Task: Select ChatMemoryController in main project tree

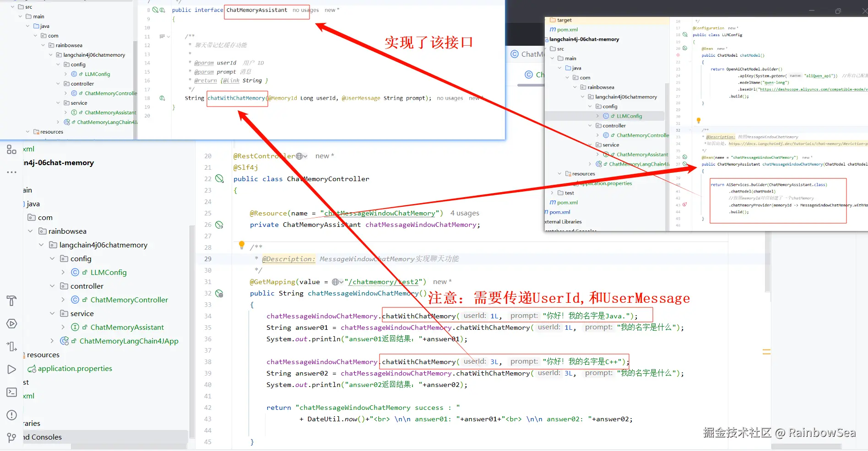Action: tap(129, 300)
